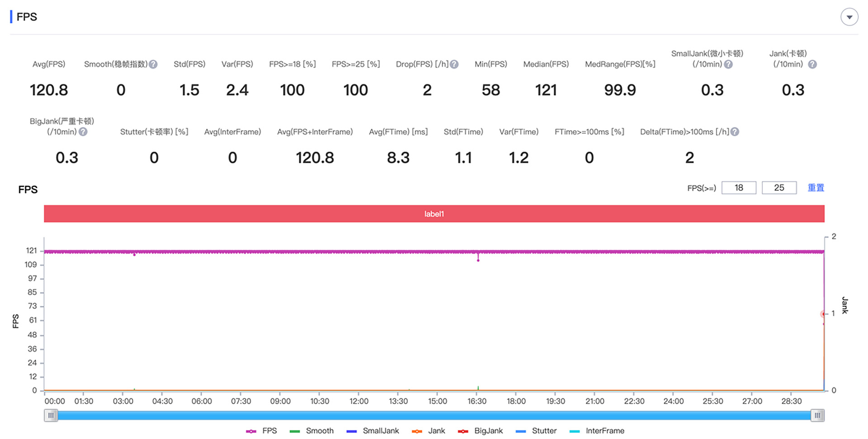Collapse the FPS section with the arrow button
Viewport: 868px width, 439px height.
click(x=849, y=17)
